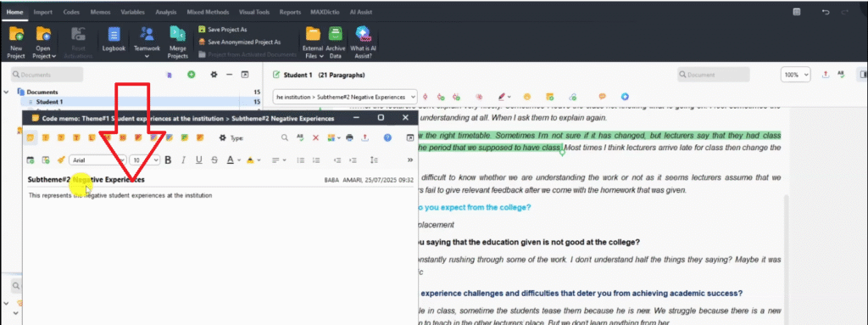Toggle bold formatting in memo
This screenshot has height=325, width=868.
point(169,160)
